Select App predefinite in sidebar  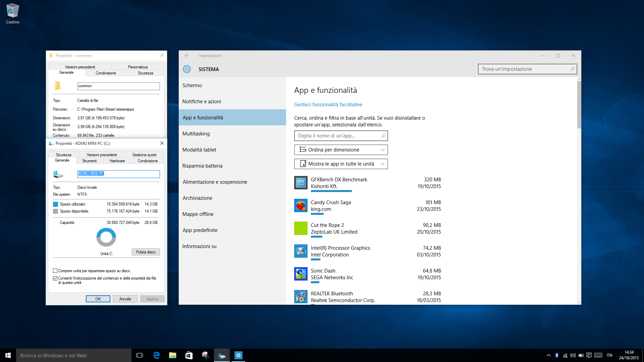point(232,230)
